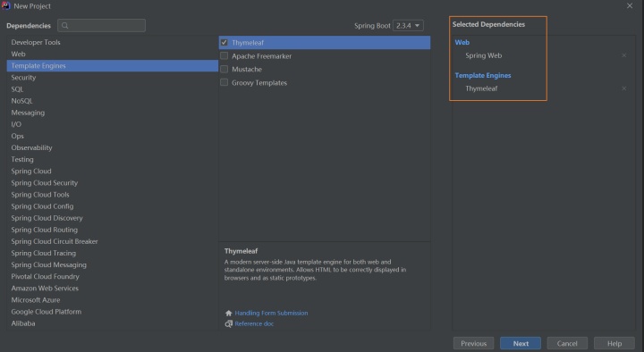Remove Thymeleaf from selected dependencies
The height and width of the screenshot is (352, 644).
coord(624,88)
